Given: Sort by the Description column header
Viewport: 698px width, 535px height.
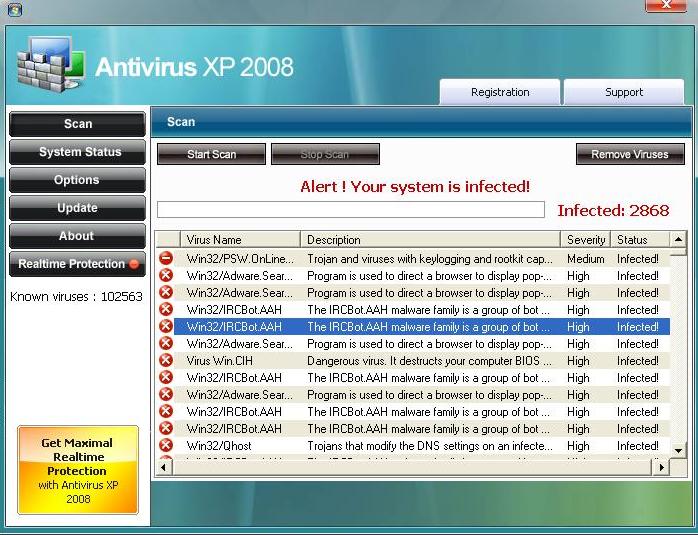Looking at the screenshot, I should [x=430, y=239].
